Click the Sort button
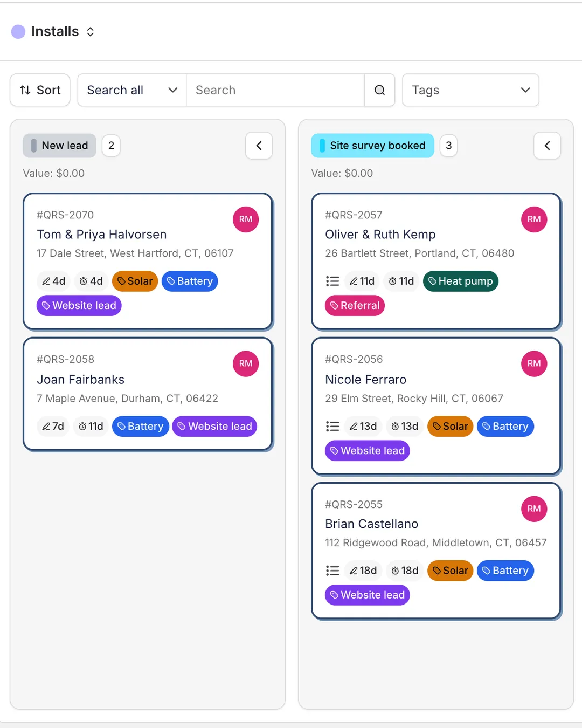This screenshot has width=582, height=728. click(x=40, y=90)
